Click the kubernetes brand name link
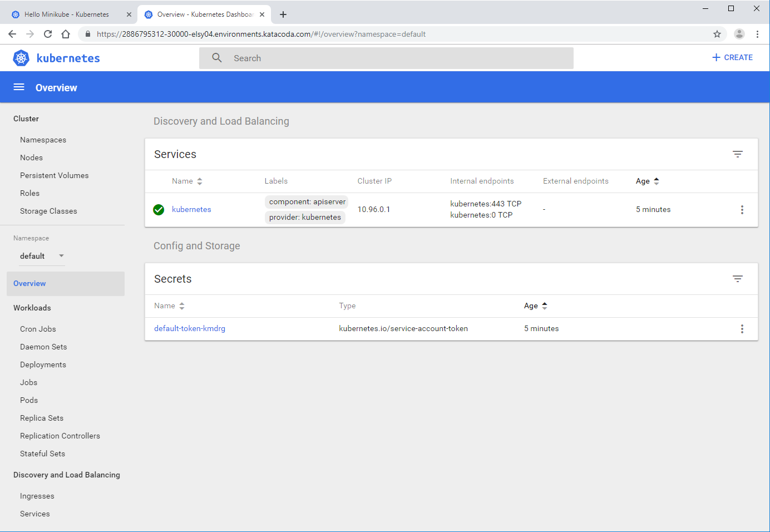The height and width of the screenshot is (532, 770). click(x=68, y=58)
